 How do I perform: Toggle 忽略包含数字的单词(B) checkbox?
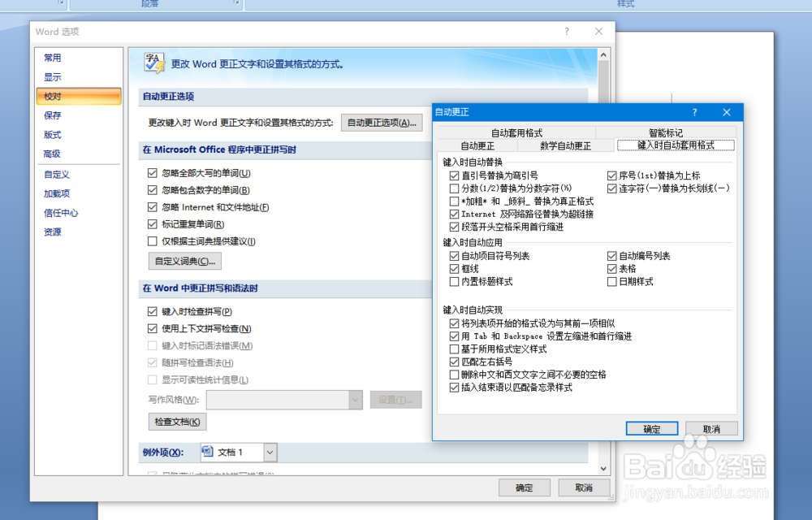point(153,190)
